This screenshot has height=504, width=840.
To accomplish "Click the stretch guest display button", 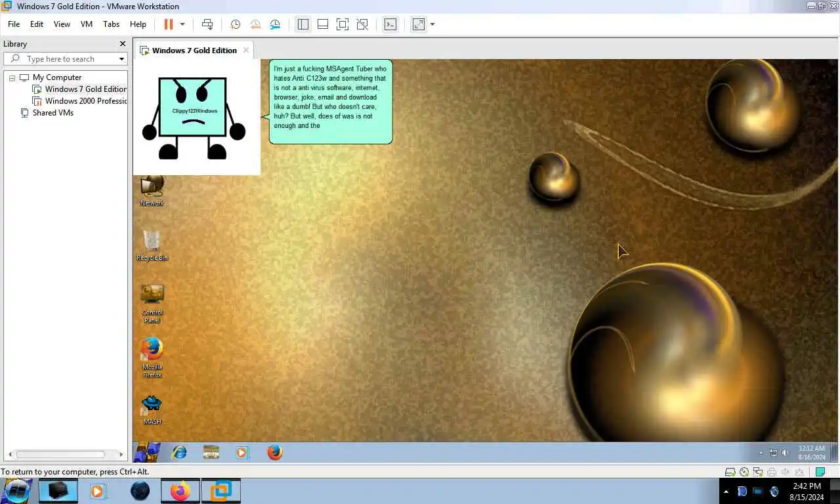I will [x=418, y=24].
